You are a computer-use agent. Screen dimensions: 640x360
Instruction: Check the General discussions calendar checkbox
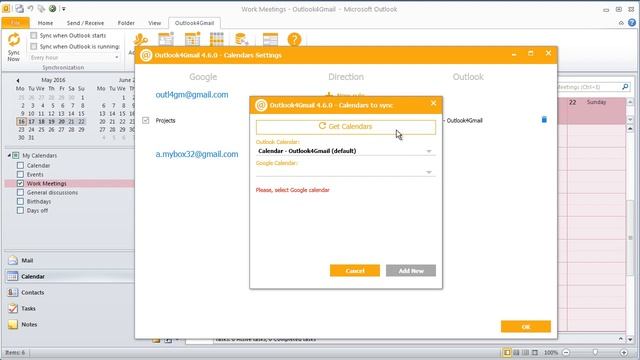20,192
